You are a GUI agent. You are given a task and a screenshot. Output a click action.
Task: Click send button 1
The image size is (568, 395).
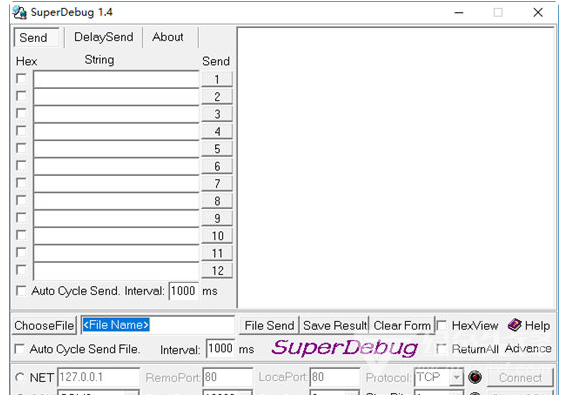tap(217, 79)
